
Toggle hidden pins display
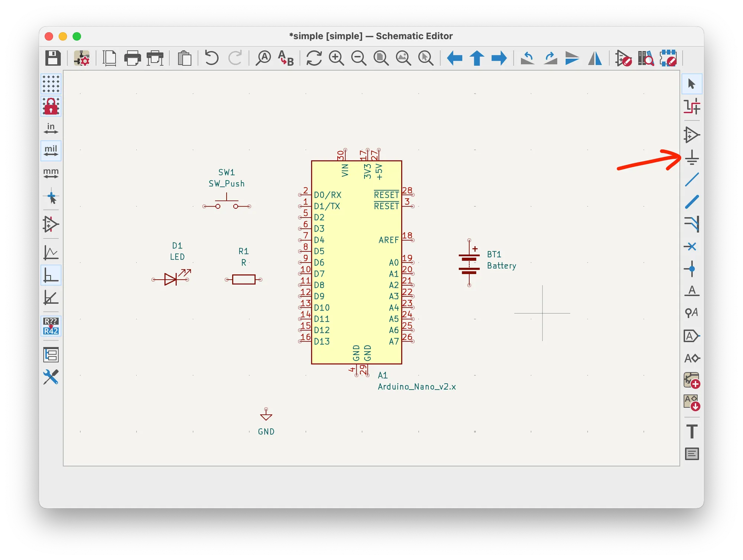point(51,224)
